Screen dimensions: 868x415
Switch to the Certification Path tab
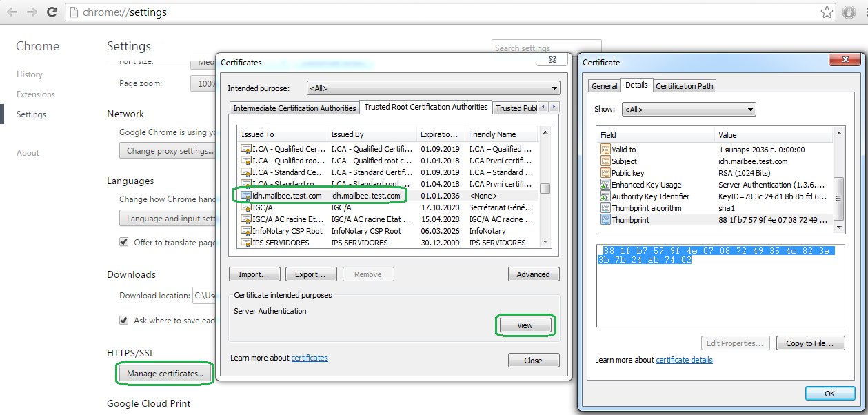[x=685, y=86]
